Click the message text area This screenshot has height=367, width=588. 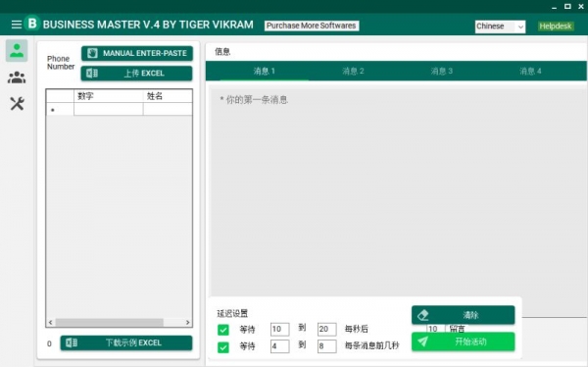click(398, 192)
